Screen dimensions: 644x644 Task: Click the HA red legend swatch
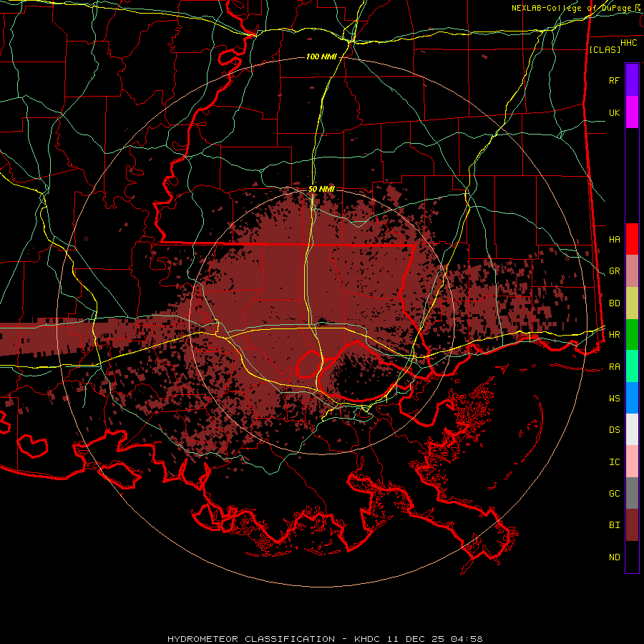pyautogui.click(x=632, y=239)
